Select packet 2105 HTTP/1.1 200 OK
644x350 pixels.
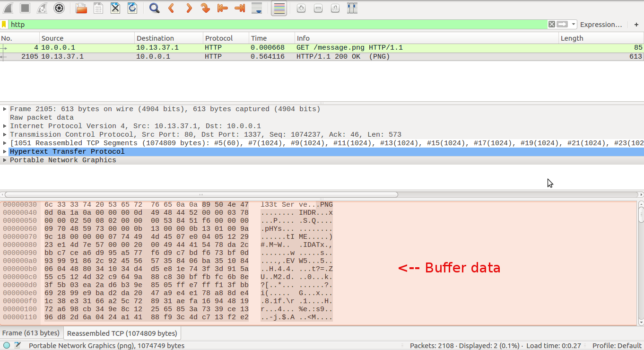click(322, 57)
